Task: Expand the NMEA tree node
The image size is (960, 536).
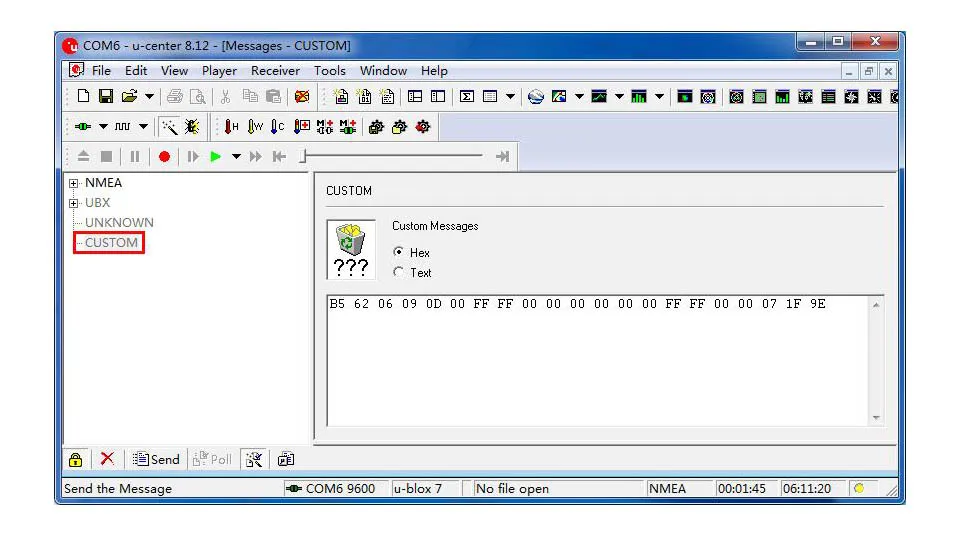Action: pos(73,183)
